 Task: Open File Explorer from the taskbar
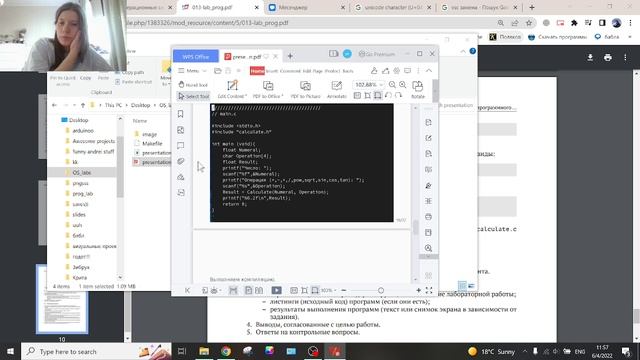click(x=204, y=351)
